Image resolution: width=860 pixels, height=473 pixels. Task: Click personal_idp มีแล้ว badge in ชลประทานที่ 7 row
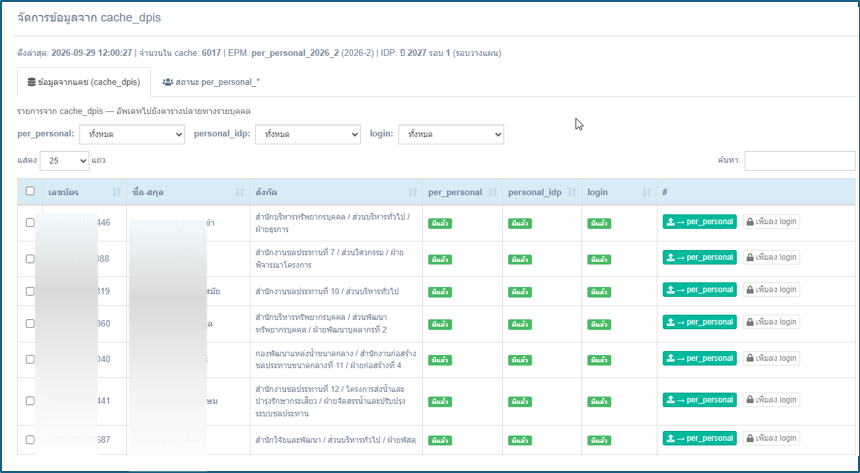tap(519, 260)
